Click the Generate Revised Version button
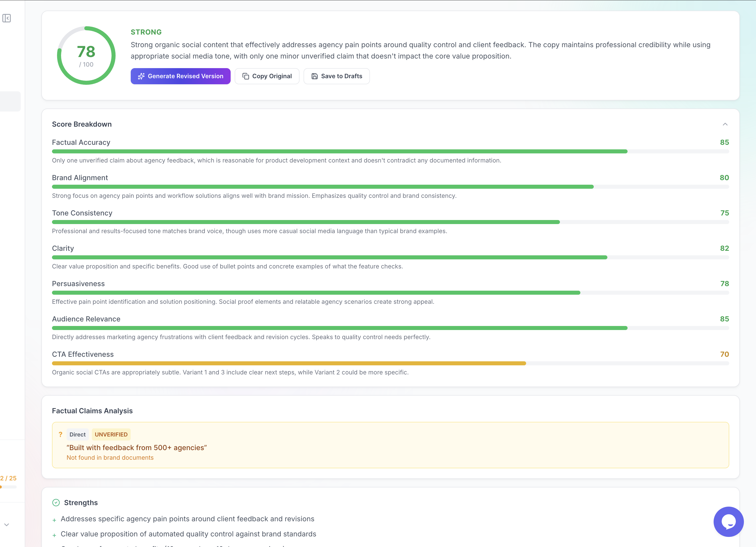The width and height of the screenshot is (756, 547). tap(180, 76)
